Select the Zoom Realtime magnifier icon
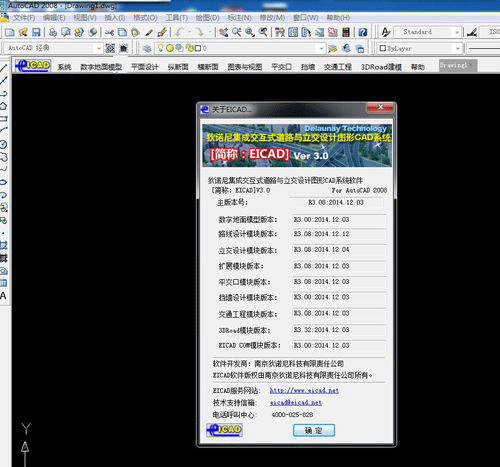 pyautogui.click(x=237, y=32)
